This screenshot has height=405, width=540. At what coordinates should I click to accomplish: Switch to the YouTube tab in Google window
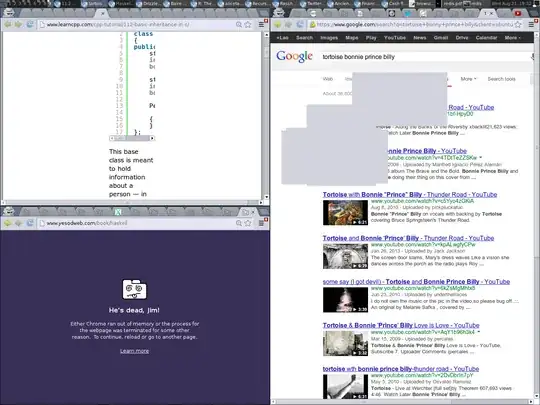[518, 14]
